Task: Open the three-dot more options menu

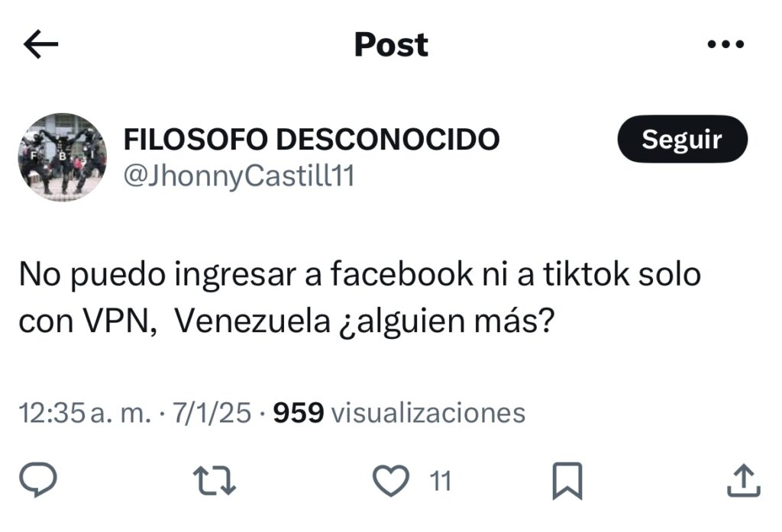Action: click(725, 44)
